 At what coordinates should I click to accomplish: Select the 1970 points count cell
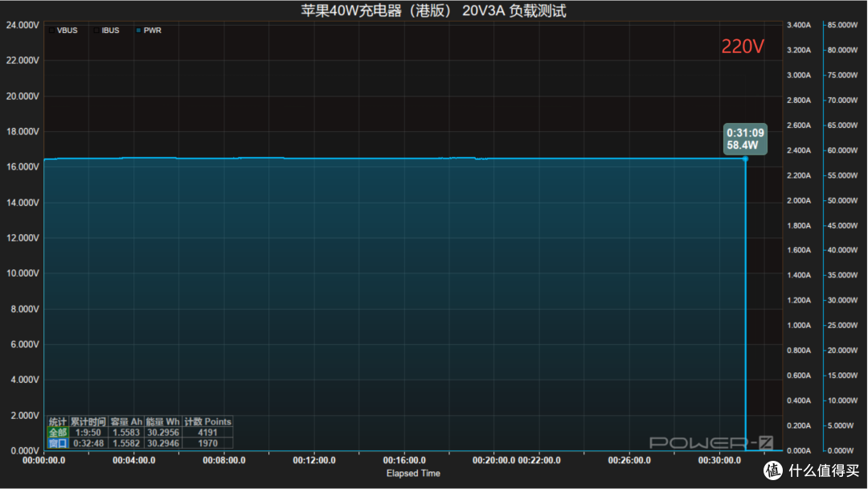(x=207, y=443)
